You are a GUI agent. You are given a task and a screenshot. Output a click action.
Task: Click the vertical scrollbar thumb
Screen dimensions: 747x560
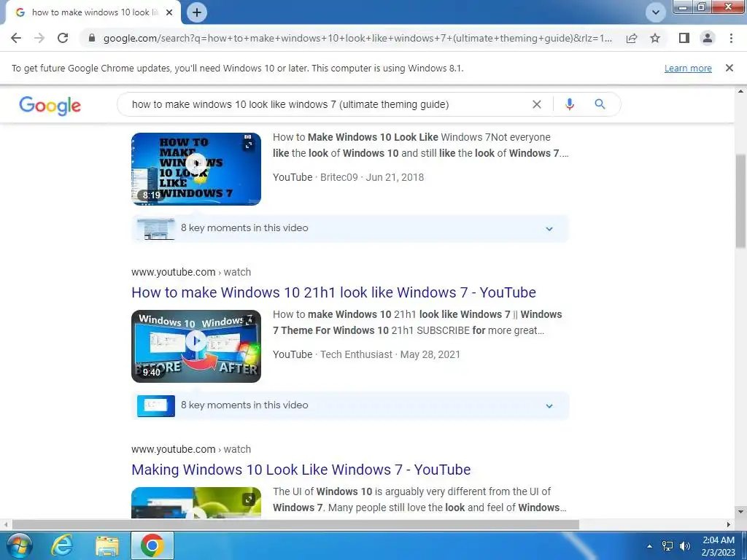click(741, 201)
